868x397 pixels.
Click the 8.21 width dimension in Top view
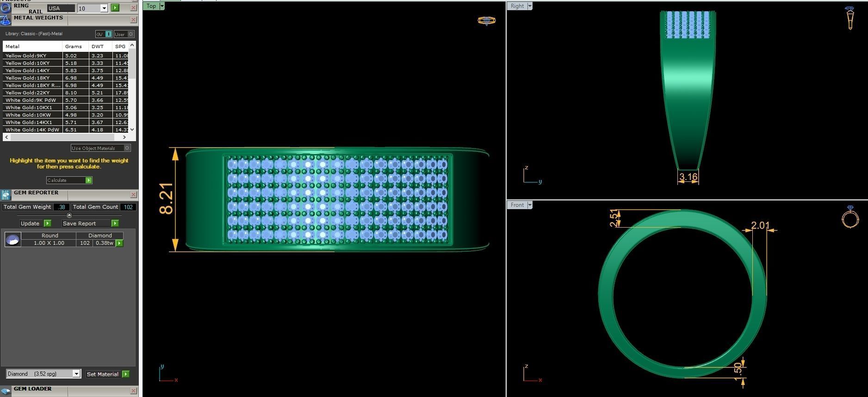tap(166, 199)
